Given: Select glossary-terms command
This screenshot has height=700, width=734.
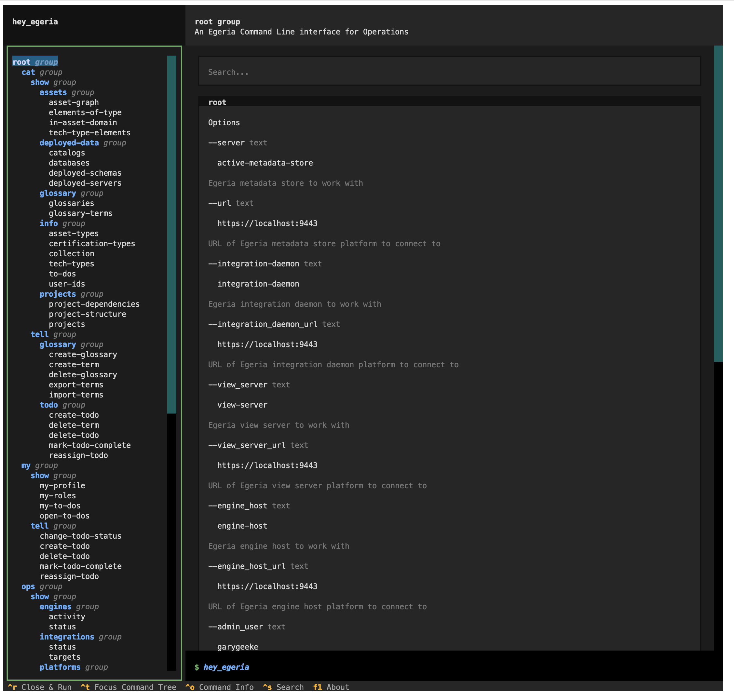Looking at the screenshot, I should point(81,213).
